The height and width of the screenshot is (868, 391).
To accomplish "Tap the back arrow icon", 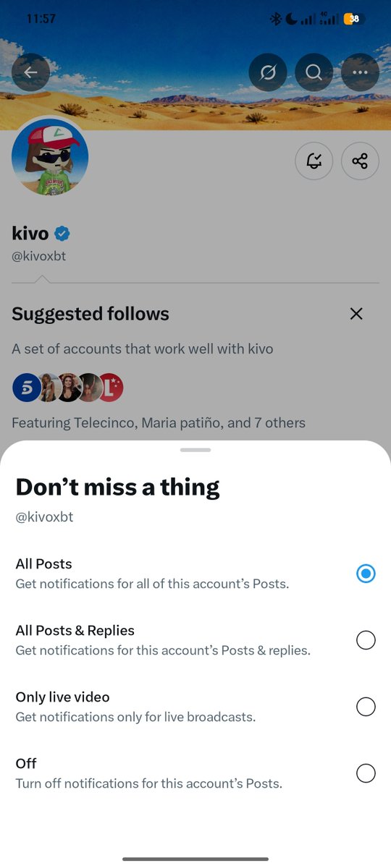I will 30,72.
